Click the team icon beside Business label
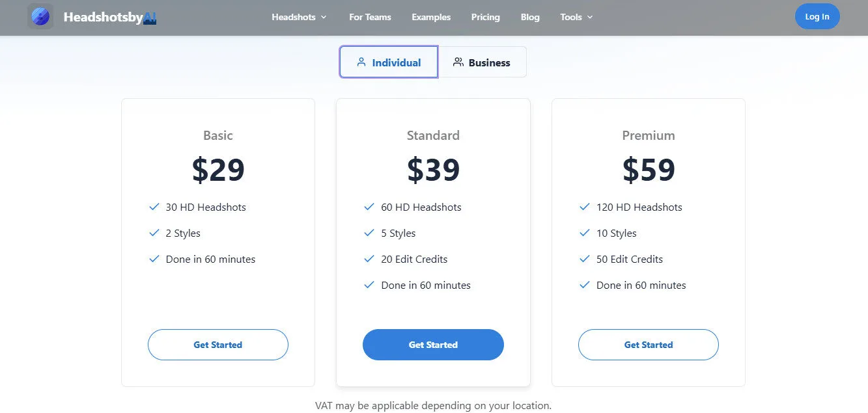 point(458,62)
